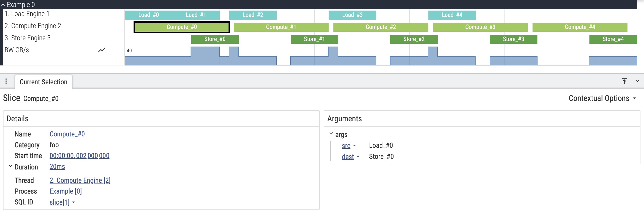The image size is (644, 220).
Task: Open the 20ms duration link
Action: (x=57, y=166)
